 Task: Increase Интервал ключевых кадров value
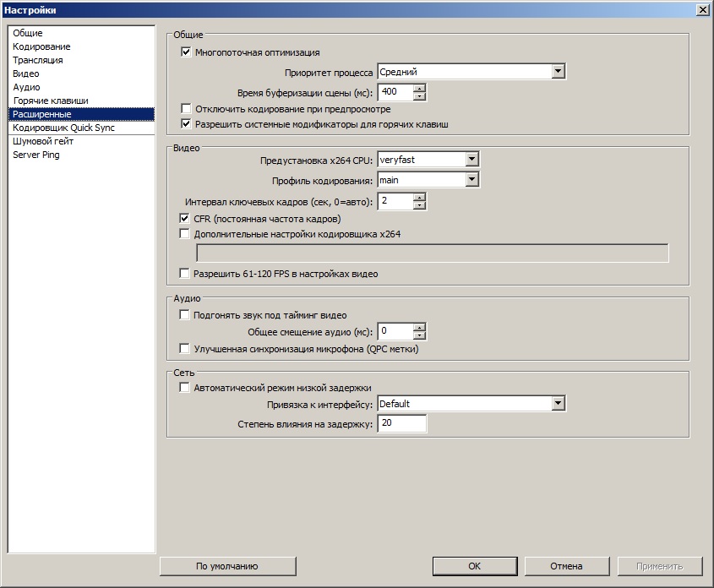[419, 197]
